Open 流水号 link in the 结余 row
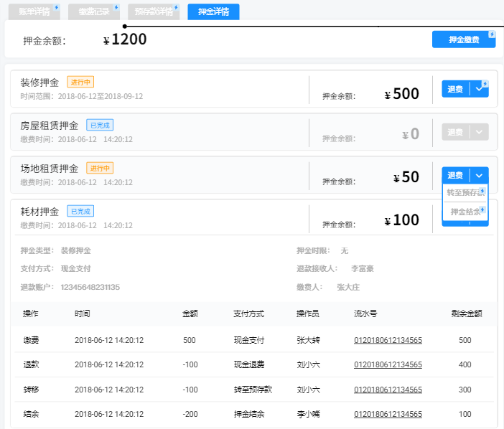504x429 pixels. point(388,415)
